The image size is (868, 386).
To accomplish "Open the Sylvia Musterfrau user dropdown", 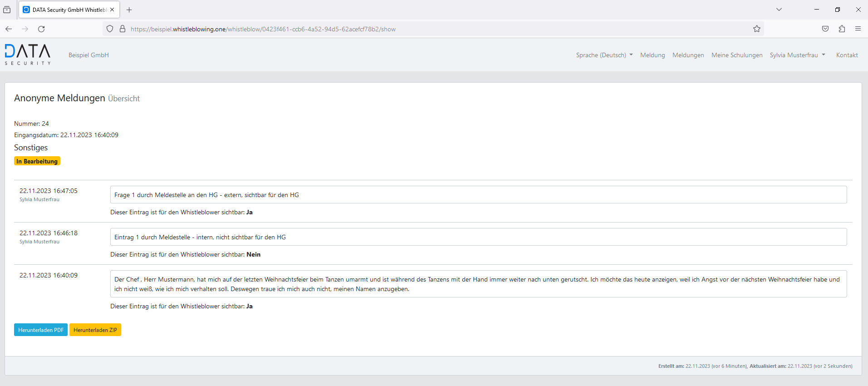I will pos(797,55).
